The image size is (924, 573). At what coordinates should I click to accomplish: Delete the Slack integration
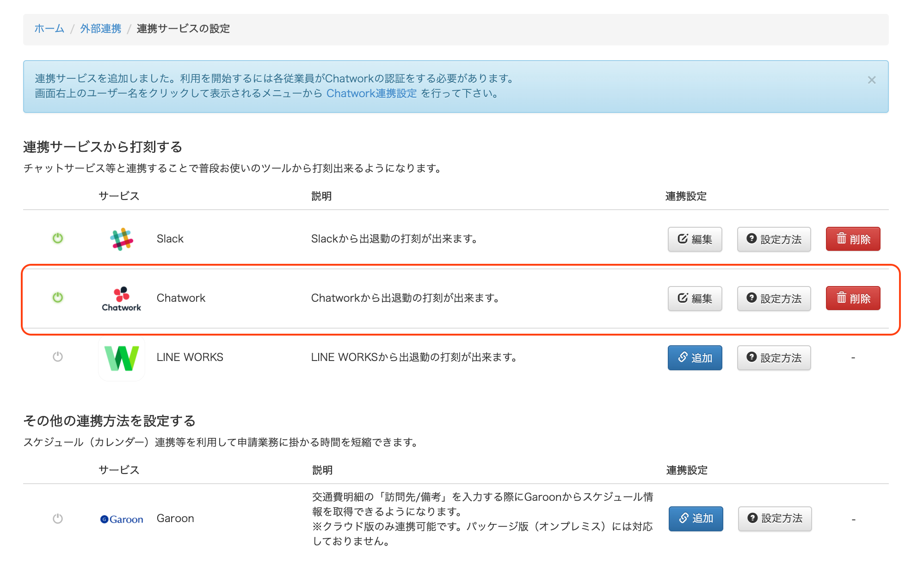(x=853, y=239)
